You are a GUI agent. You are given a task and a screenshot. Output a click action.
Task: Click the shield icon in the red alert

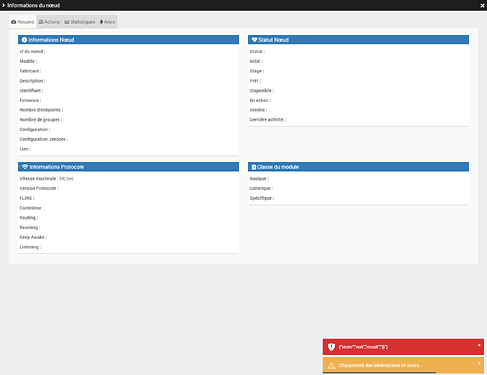331,347
